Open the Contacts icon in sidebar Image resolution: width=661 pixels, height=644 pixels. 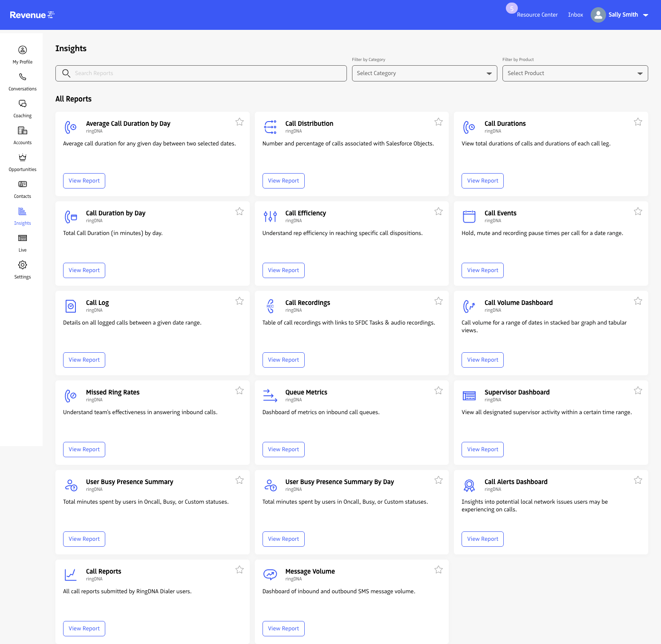(x=22, y=185)
